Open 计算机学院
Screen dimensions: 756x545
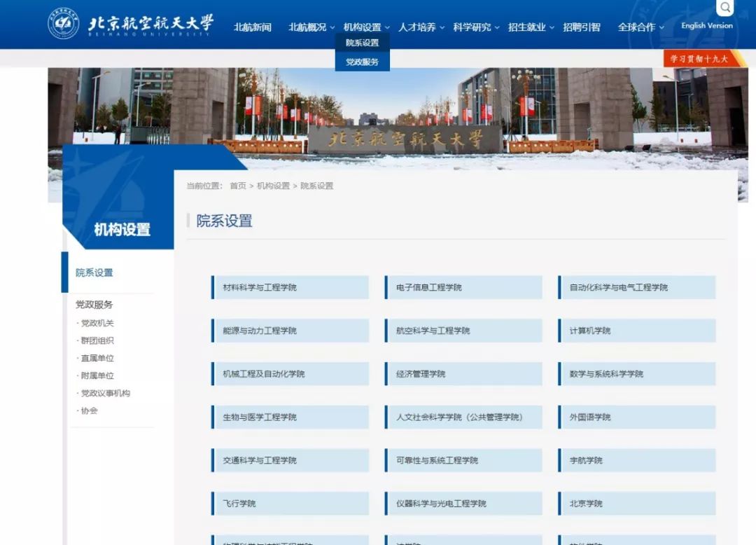click(x=637, y=331)
